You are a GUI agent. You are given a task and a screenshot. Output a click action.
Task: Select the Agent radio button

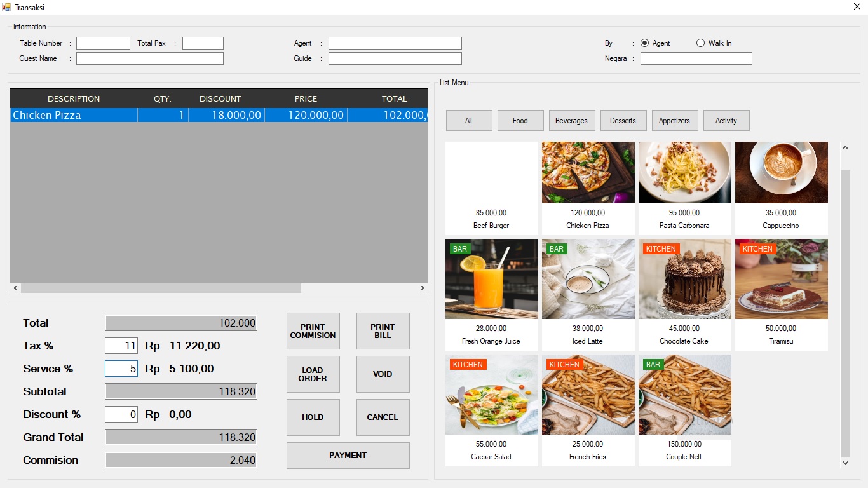click(644, 43)
